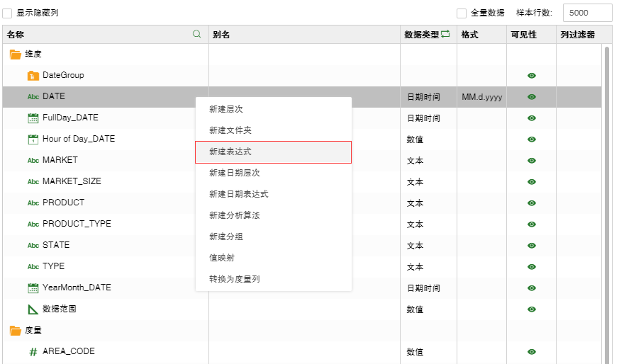Collapse the 维度 folder

(x=15, y=54)
